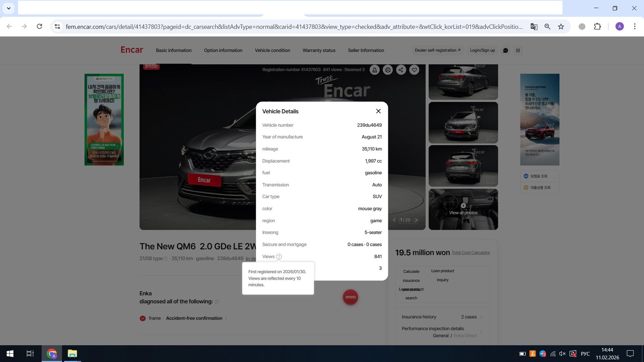Click the vehicle number value 239du4649 in the popup

click(x=369, y=125)
